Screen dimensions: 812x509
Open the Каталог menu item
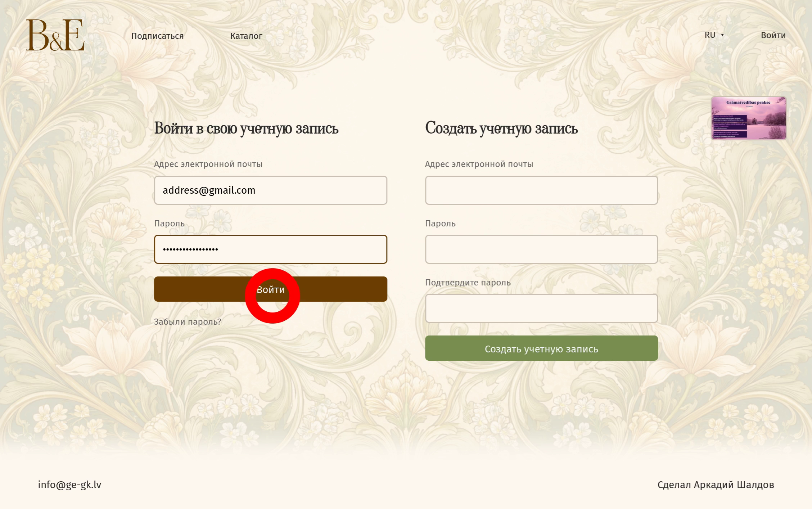click(x=246, y=36)
